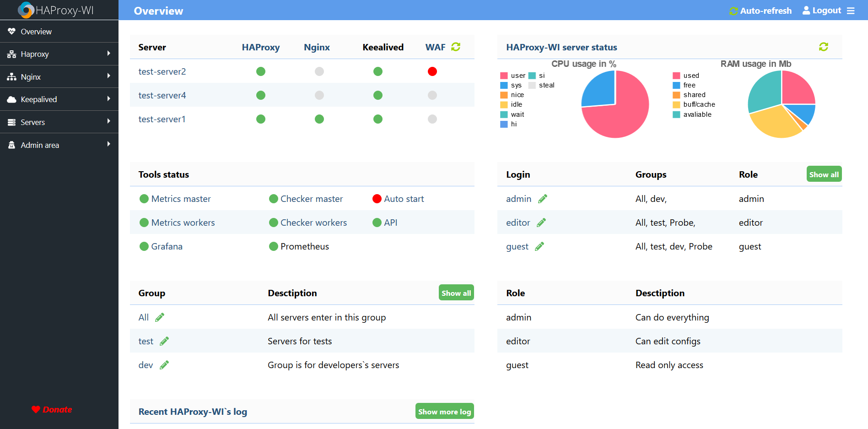Click the Show more log button
This screenshot has height=429, width=868.
click(x=444, y=411)
